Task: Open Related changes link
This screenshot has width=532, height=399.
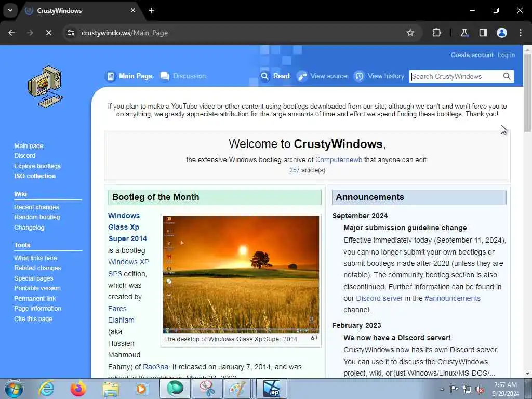Action: (37, 268)
